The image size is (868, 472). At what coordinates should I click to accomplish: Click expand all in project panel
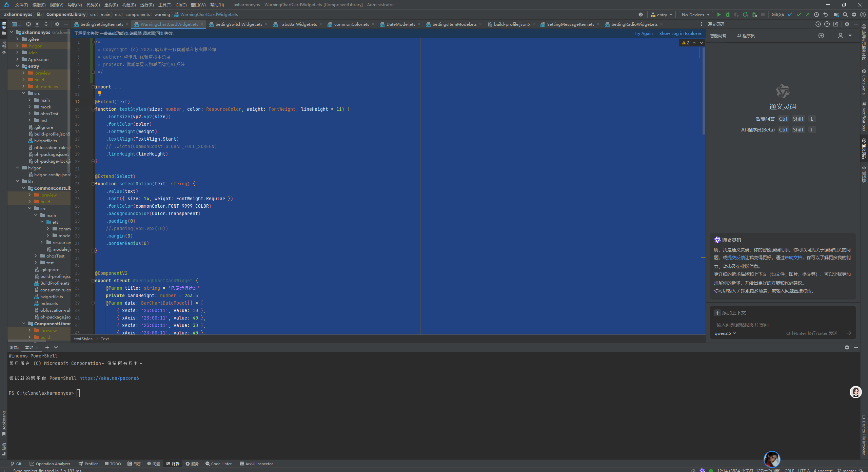[x=37, y=24]
